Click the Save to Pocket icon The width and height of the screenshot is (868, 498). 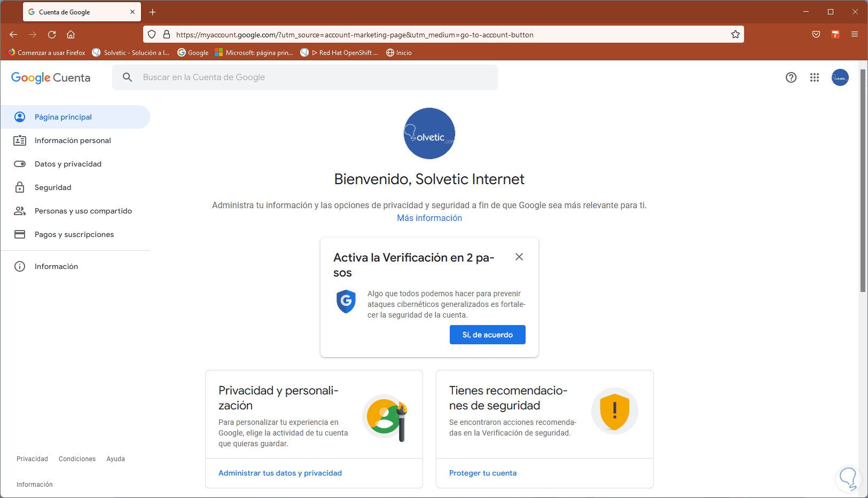pyautogui.click(x=816, y=35)
